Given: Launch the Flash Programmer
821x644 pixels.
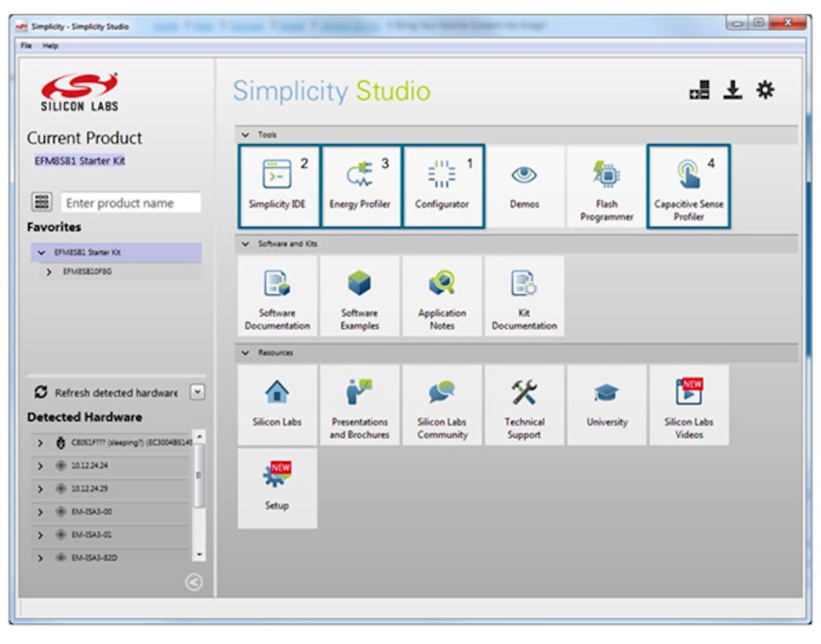Looking at the screenshot, I should pyautogui.click(x=606, y=186).
